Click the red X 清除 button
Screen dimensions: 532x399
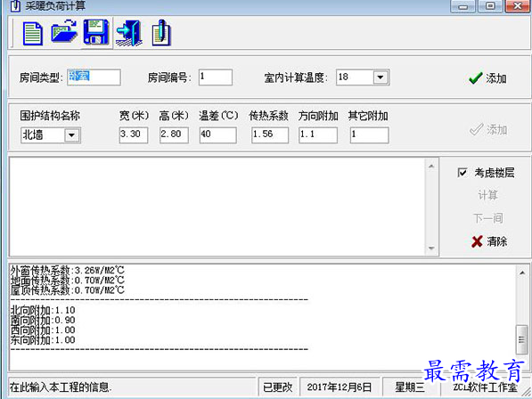click(x=489, y=241)
